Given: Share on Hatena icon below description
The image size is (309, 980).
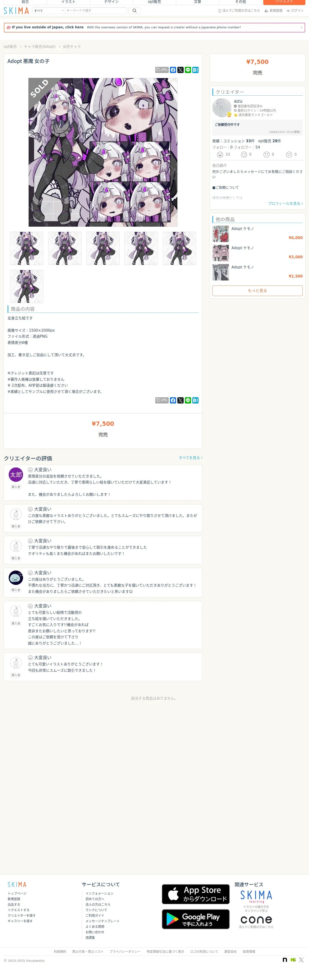Looking at the screenshot, I should 195,400.
